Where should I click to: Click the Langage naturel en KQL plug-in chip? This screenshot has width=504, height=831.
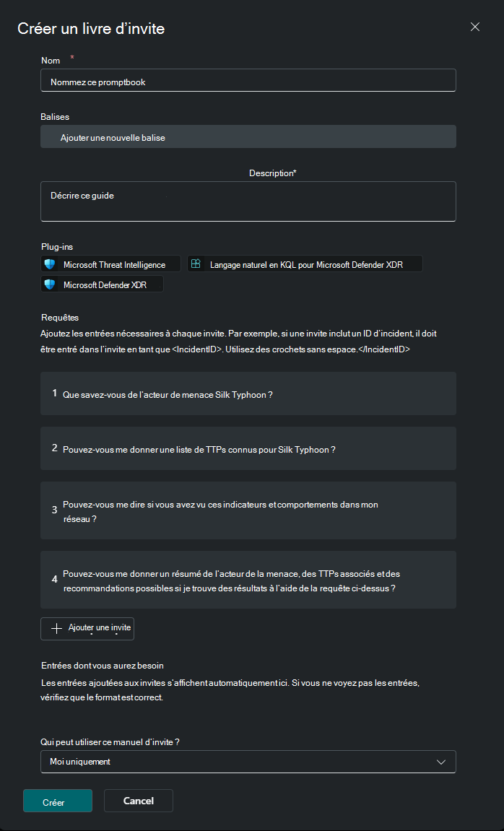coord(306,264)
